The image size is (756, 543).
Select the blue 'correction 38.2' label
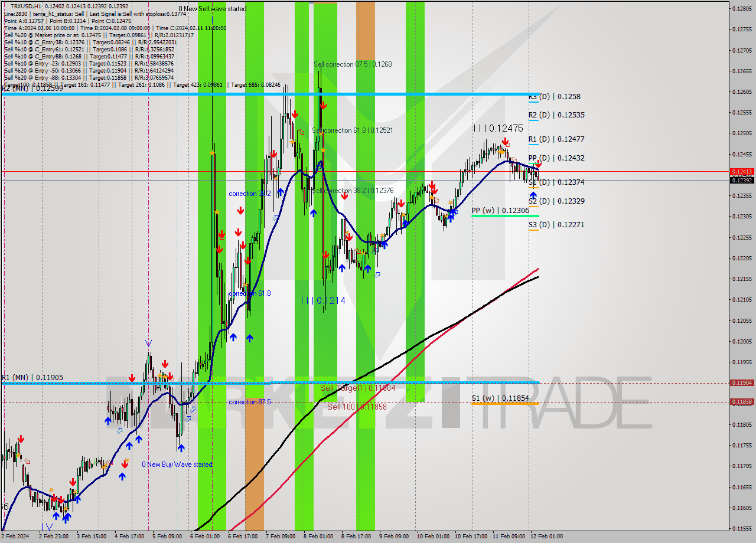click(250, 194)
